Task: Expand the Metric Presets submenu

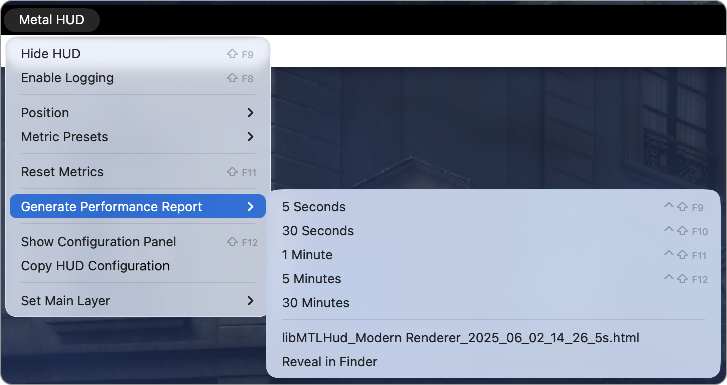Action: (138, 137)
